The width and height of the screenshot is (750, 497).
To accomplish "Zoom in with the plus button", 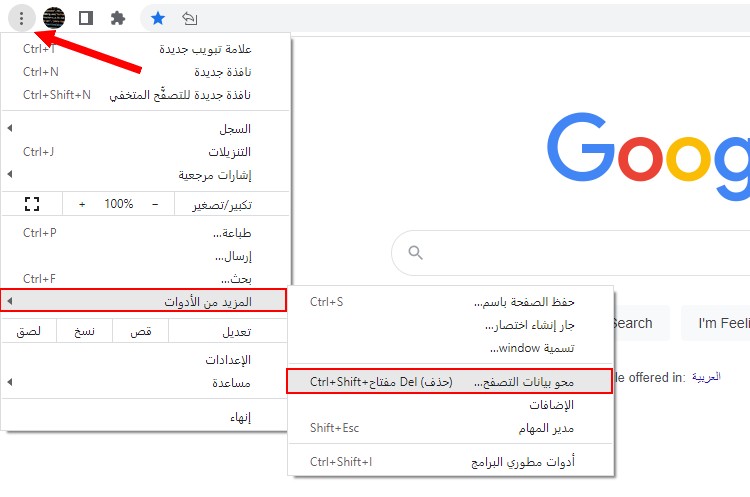I will (x=82, y=204).
